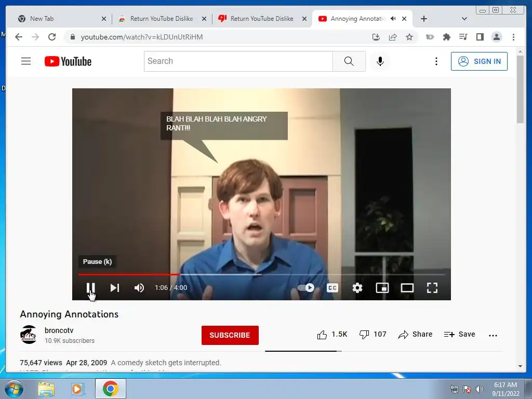532x399 pixels.
Task: Save video to playlist
Action: pyautogui.click(x=459, y=335)
